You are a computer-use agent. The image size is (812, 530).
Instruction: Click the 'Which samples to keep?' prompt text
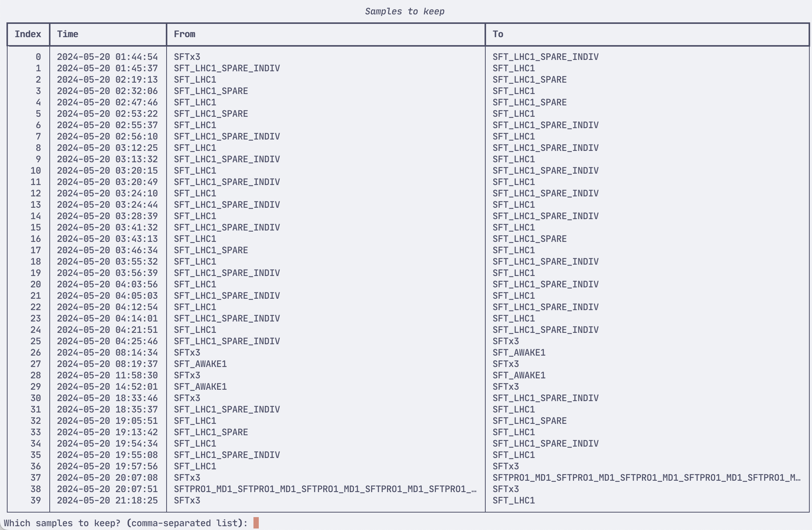(125, 523)
